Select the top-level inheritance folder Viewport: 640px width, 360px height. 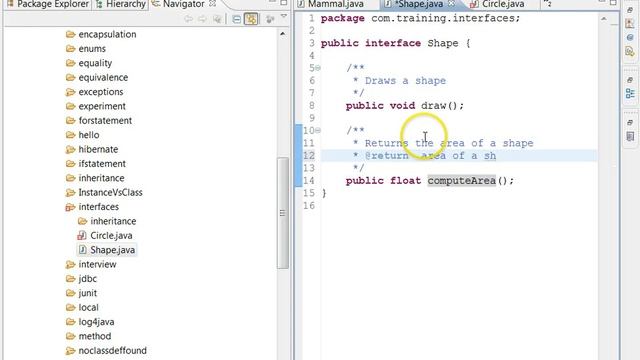101,178
